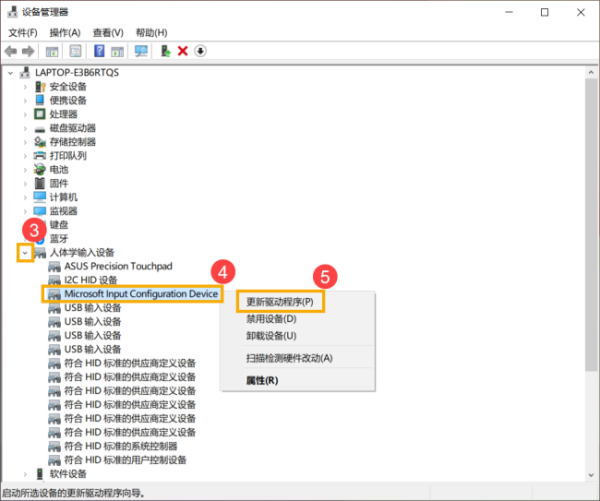Select ASUS Precision Touchpad device
Viewport: 600px width, 501px height.
pyautogui.click(x=117, y=267)
